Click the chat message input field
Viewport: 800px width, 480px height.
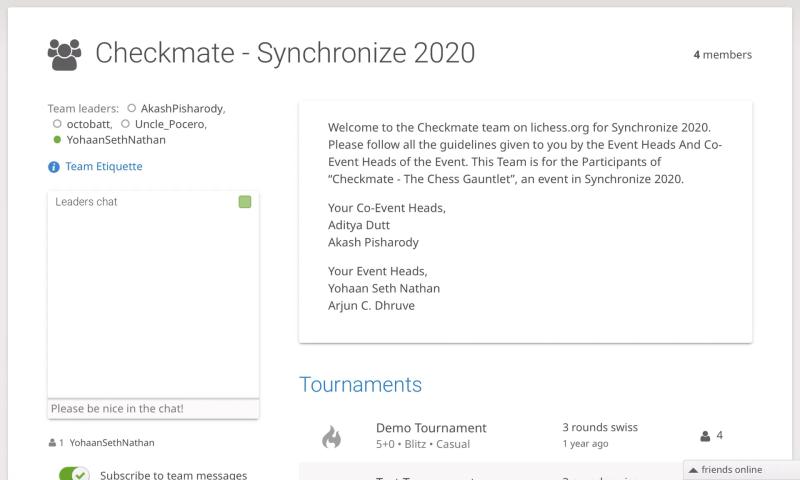tap(153, 409)
